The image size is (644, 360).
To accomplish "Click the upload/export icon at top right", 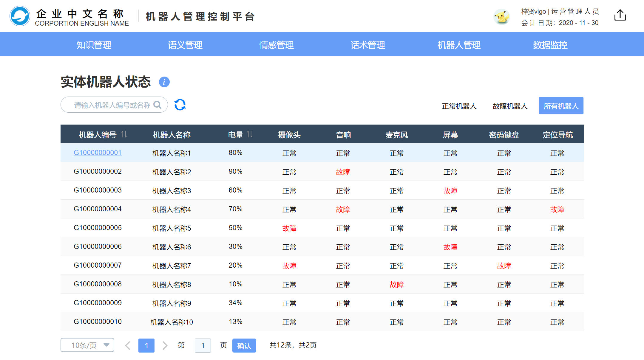I will [x=620, y=15].
